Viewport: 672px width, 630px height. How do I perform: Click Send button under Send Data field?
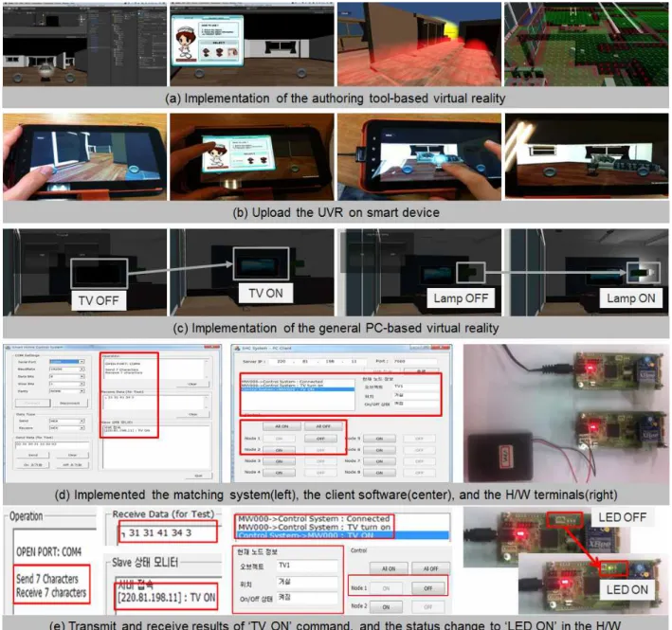[x=33, y=455]
